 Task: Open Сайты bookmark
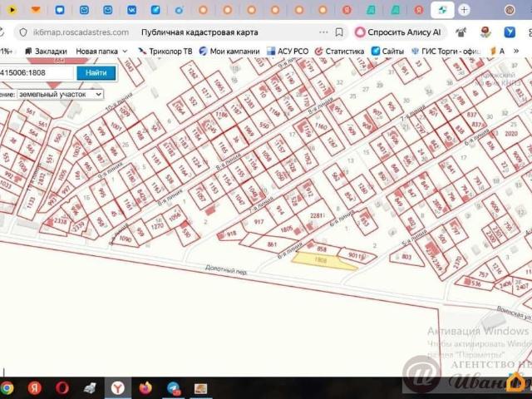point(388,52)
